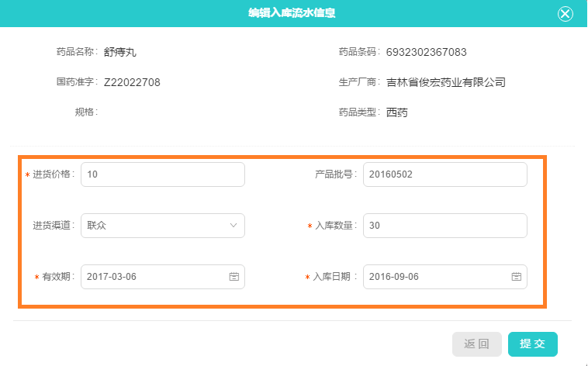
Task: Click the drug type value 西药
Action: (396, 112)
